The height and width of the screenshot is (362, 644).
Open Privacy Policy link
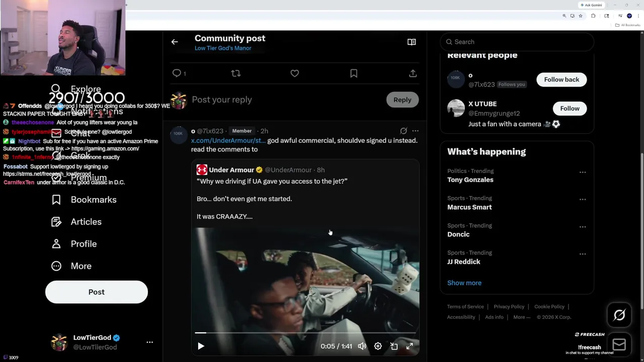509,307
